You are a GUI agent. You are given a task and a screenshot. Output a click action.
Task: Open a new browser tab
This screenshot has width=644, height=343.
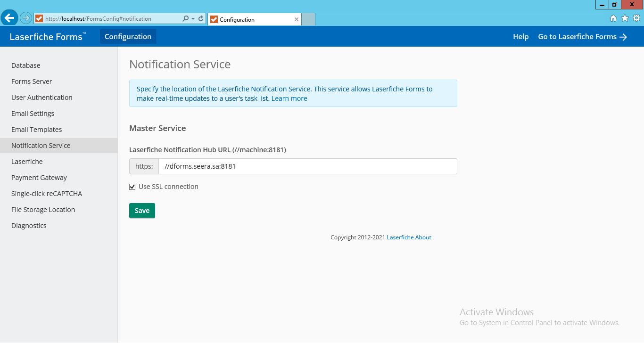(308, 19)
